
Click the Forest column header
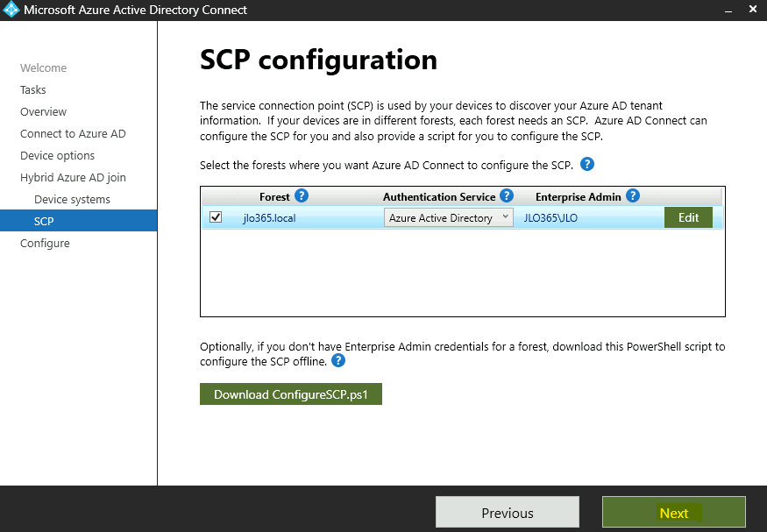(274, 197)
